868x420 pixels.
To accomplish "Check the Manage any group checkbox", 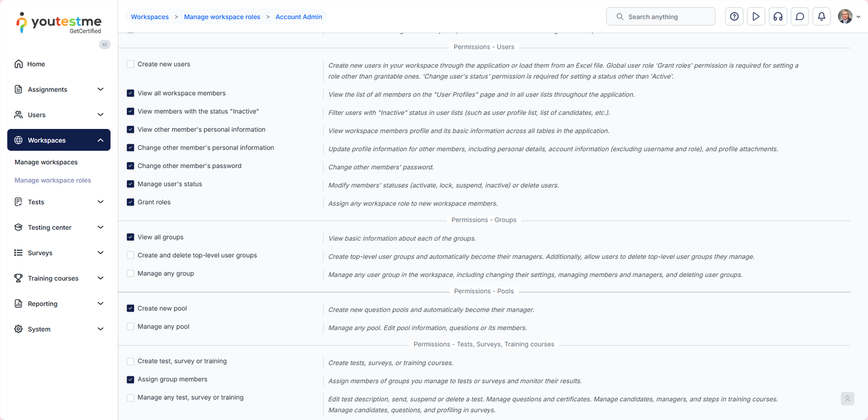I will click(x=131, y=274).
